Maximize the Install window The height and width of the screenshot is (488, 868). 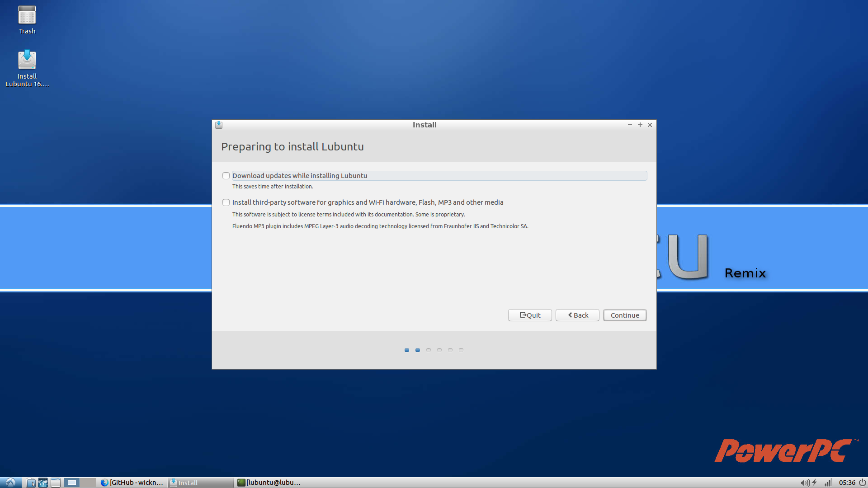640,125
